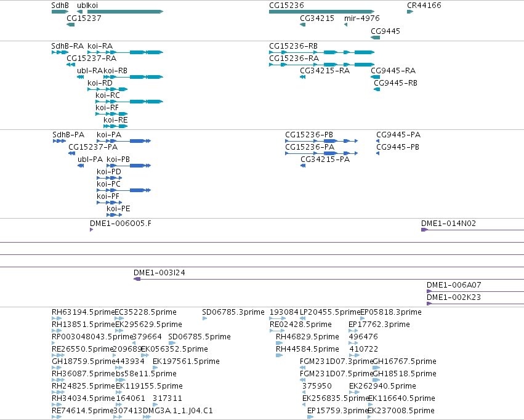Click the RE02428.5prime EST label
This screenshot has width=524, height=420.
(x=300, y=325)
